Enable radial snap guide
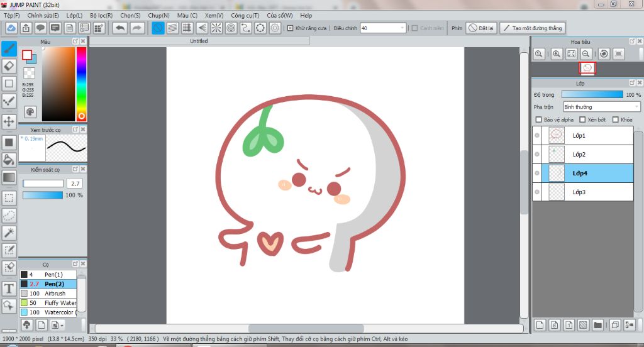The width and height of the screenshot is (644, 347). [x=216, y=28]
